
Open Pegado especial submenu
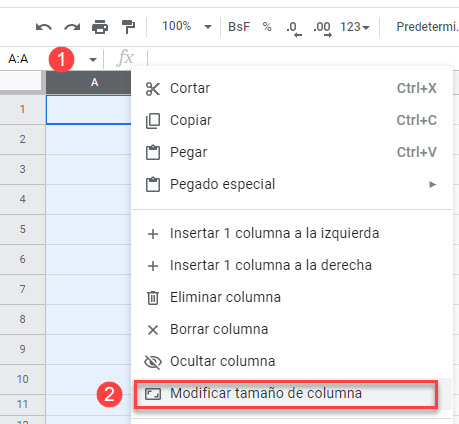291,184
